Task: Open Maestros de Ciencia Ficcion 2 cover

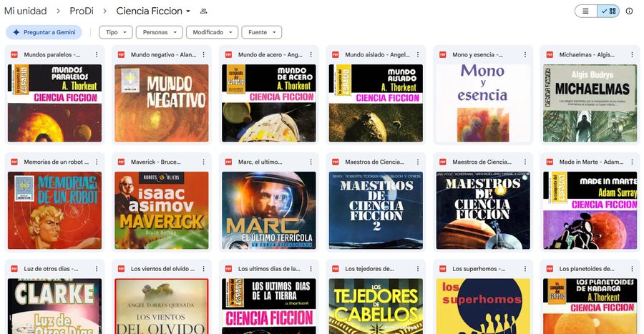Action: [x=376, y=210]
